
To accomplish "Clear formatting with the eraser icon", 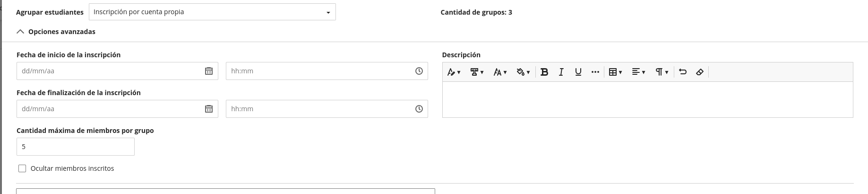I will [700, 72].
